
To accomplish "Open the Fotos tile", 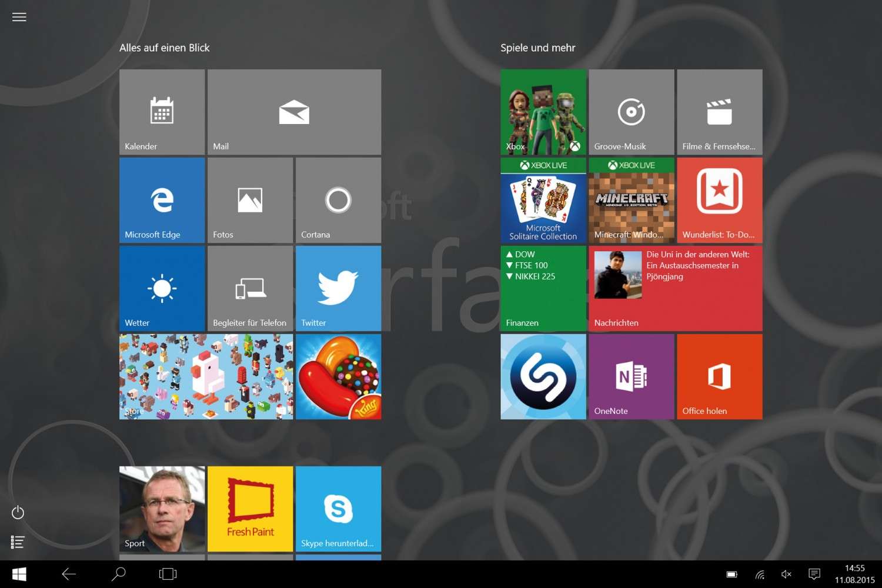I will click(x=250, y=200).
